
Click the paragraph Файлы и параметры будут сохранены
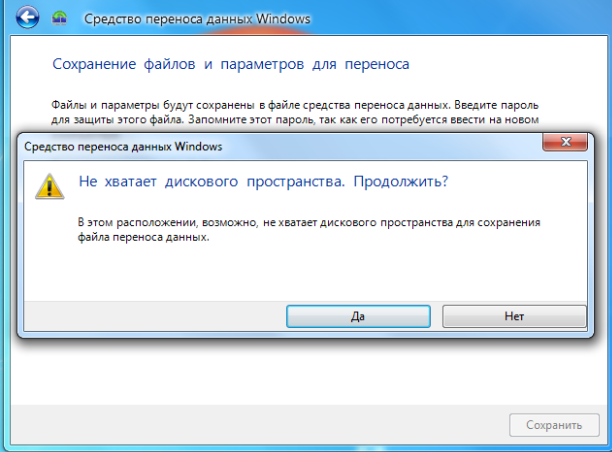pyautogui.click(x=295, y=112)
